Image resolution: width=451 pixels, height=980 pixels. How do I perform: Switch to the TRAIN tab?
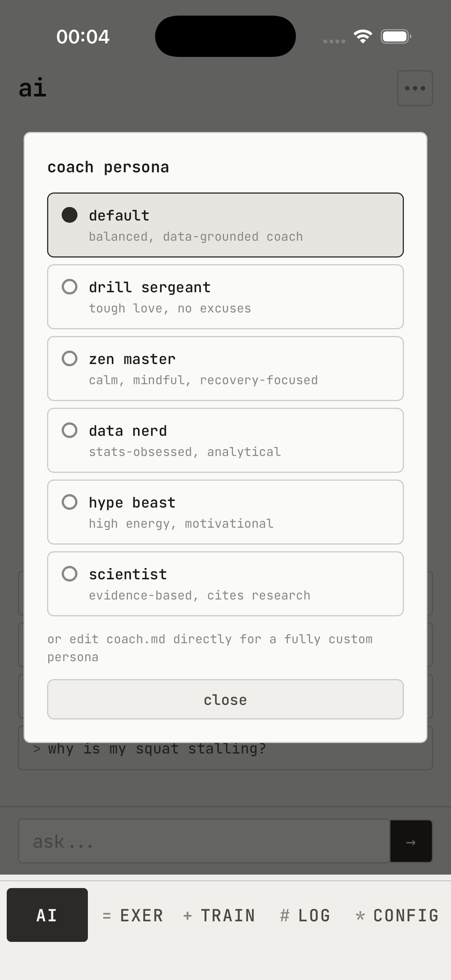[x=219, y=915]
